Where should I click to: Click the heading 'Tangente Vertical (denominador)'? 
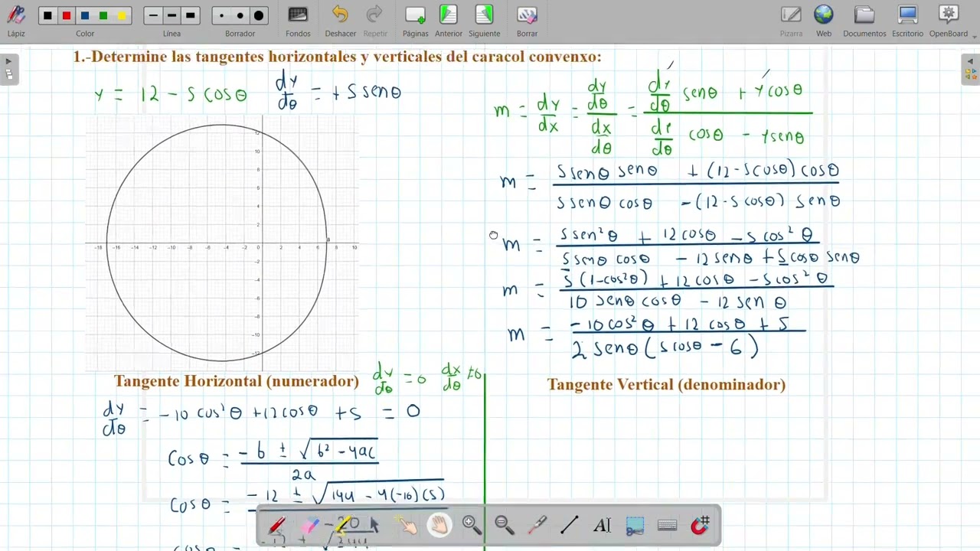(666, 385)
